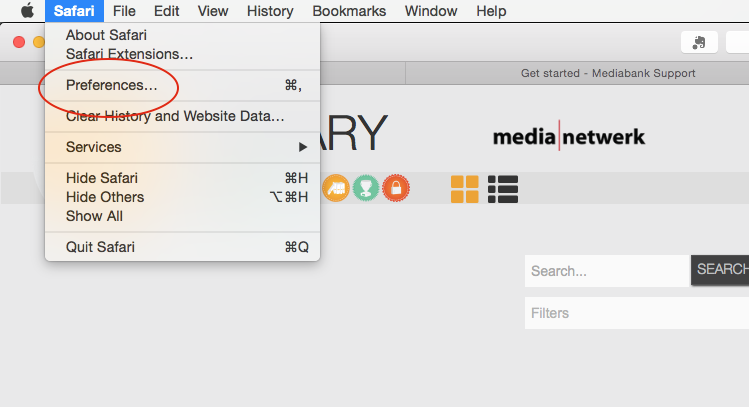
Task: Close the Safari window with red button
Action: 19,42
